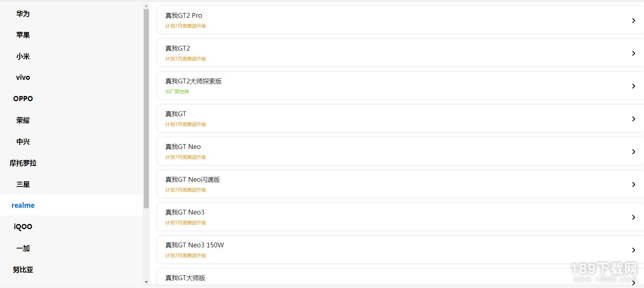The image size is (644, 288).
Task: Click the iQOO brand item
Action: (23, 227)
